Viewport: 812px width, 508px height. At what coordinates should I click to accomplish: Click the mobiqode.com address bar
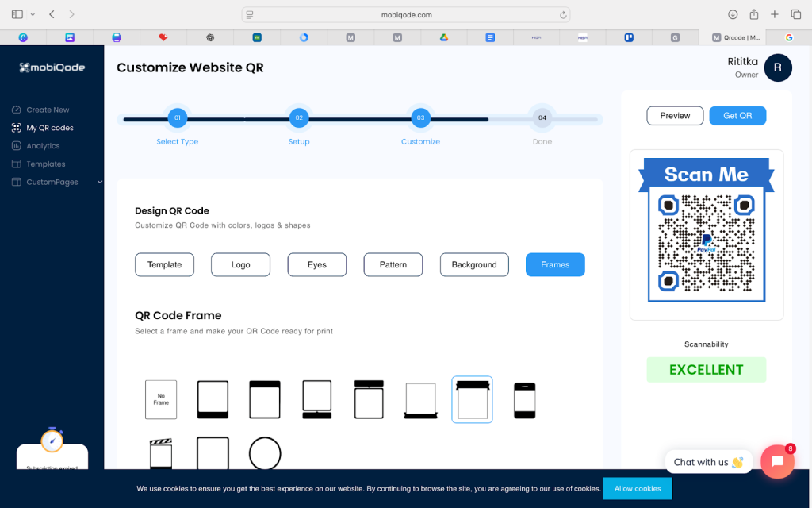click(x=407, y=14)
